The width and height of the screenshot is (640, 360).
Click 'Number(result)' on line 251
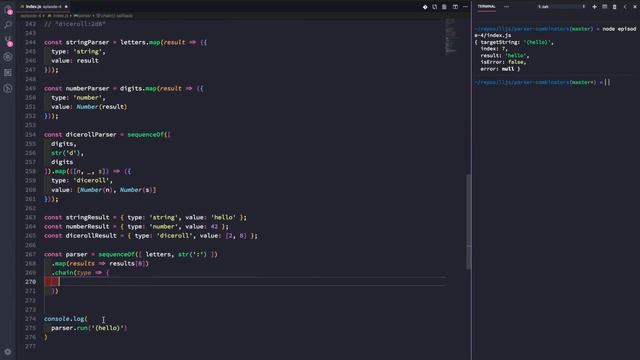coord(102,107)
